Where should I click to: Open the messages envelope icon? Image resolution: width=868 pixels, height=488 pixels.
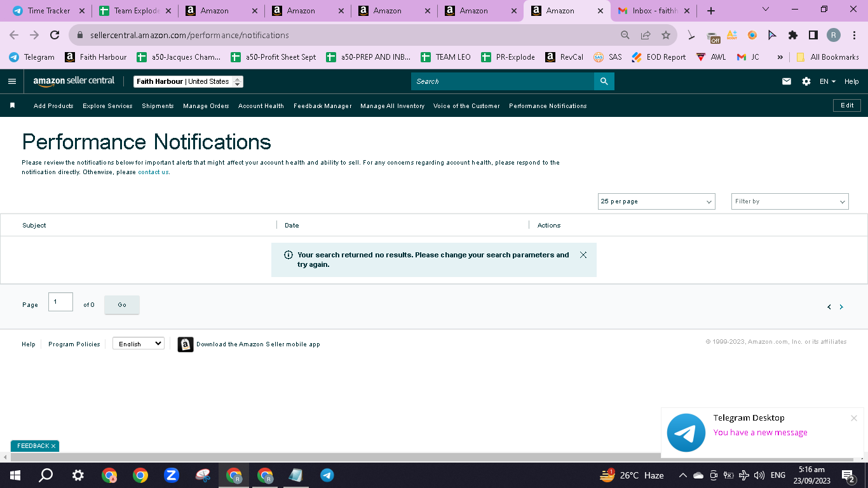(787, 81)
